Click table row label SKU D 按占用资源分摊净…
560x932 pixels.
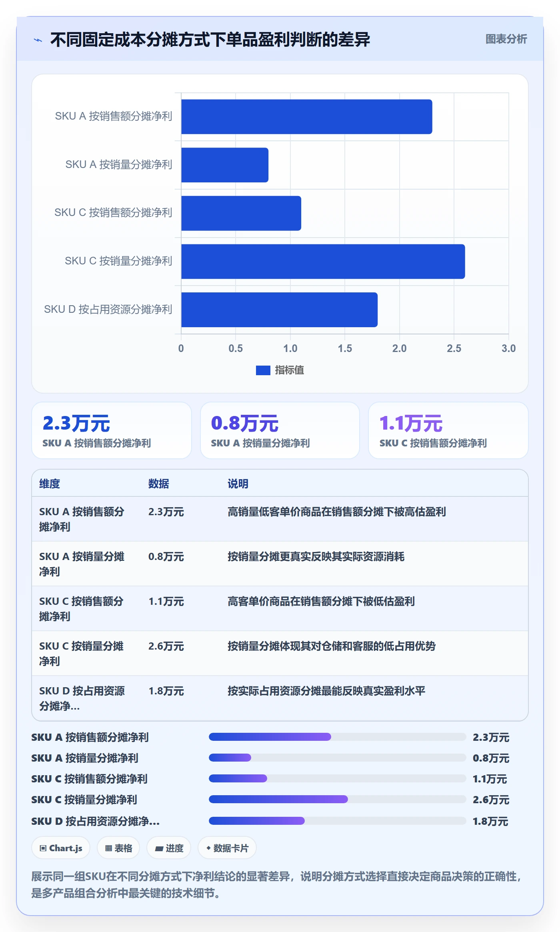82,698
